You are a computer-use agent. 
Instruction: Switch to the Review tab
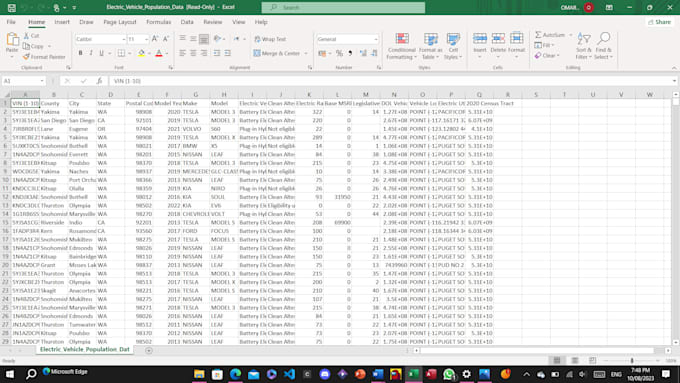212,22
